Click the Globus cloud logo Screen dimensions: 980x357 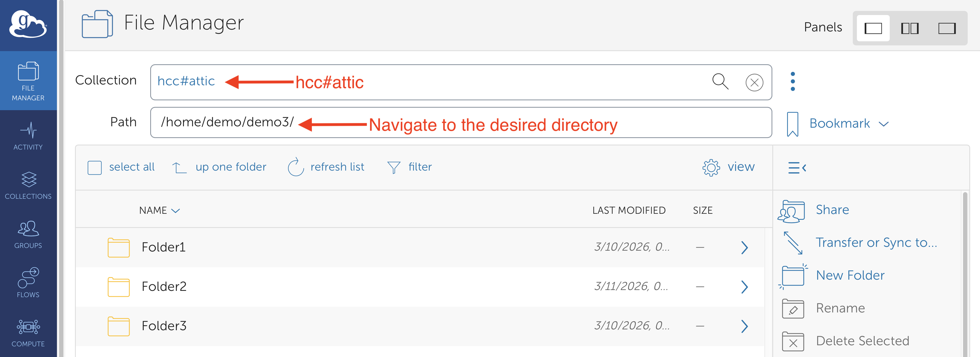(28, 25)
